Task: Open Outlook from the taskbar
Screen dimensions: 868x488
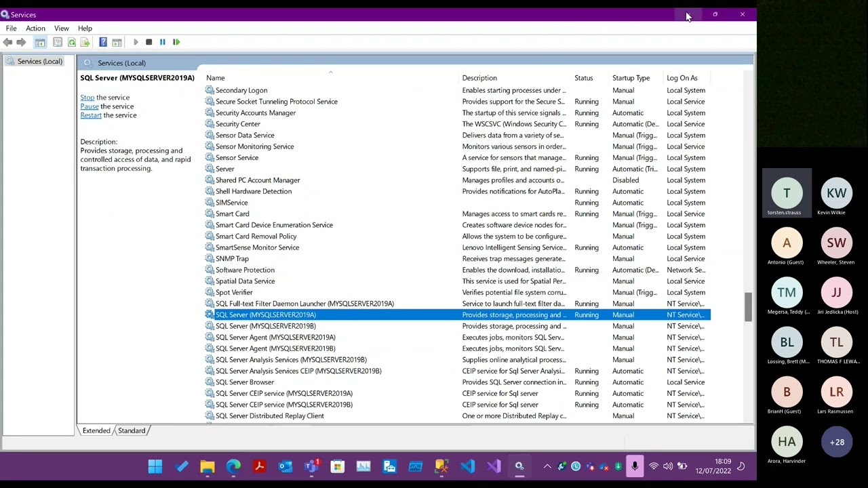Action: 285,466
